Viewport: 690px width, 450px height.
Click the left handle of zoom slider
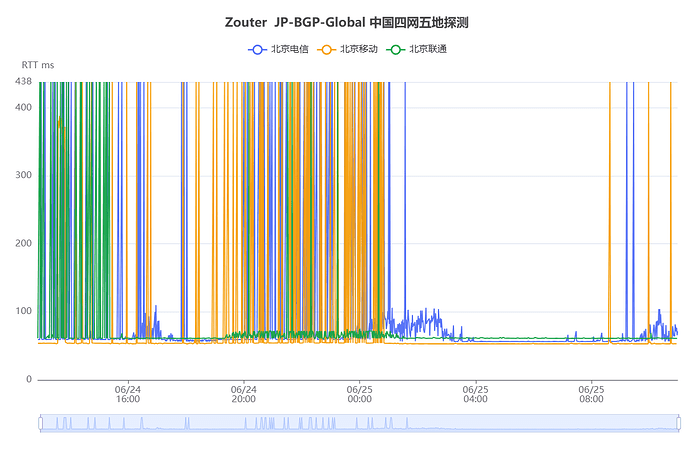pos(40,423)
